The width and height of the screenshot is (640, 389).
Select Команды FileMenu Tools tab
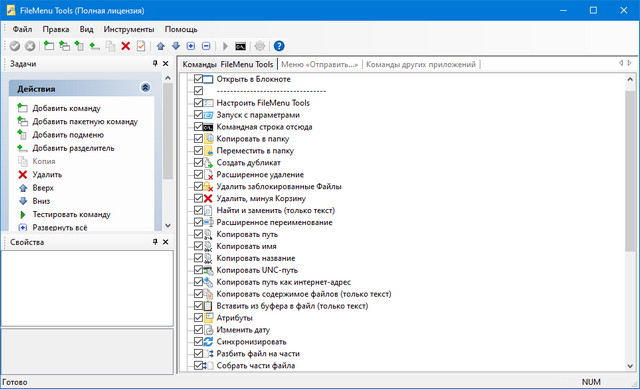click(228, 64)
